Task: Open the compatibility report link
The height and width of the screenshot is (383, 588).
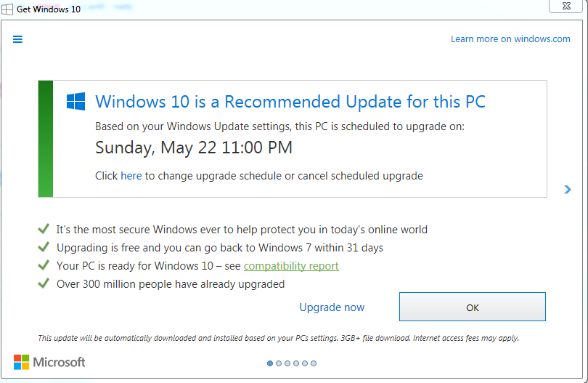Action: [291, 266]
